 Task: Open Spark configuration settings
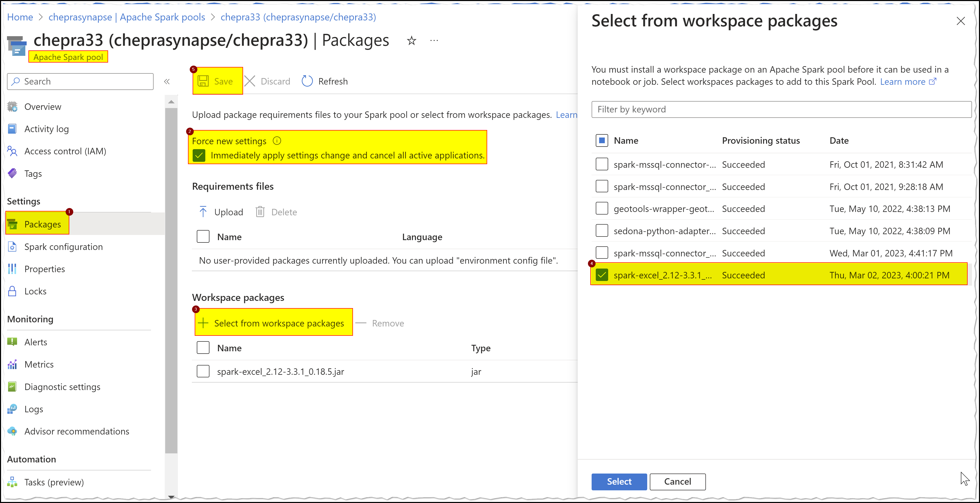[64, 246]
